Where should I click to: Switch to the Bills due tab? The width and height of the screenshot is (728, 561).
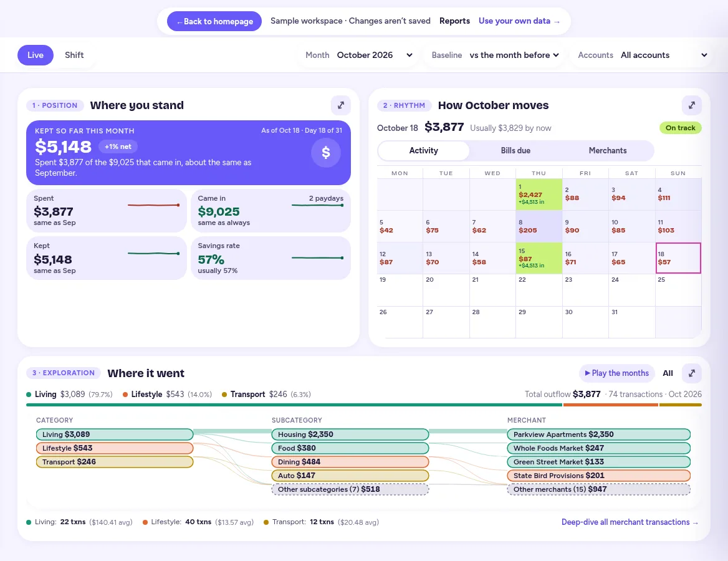515,150
